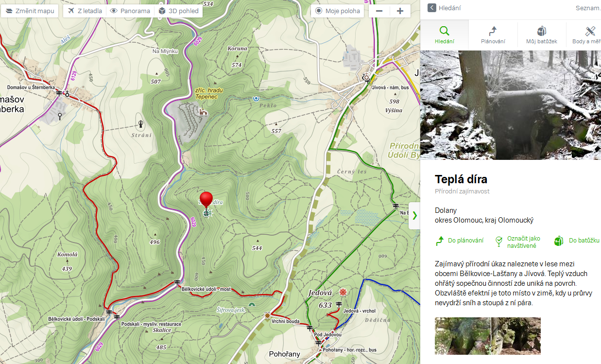Open the first small photo thumbnail
The height and width of the screenshot is (364, 601).
(463, 336)
